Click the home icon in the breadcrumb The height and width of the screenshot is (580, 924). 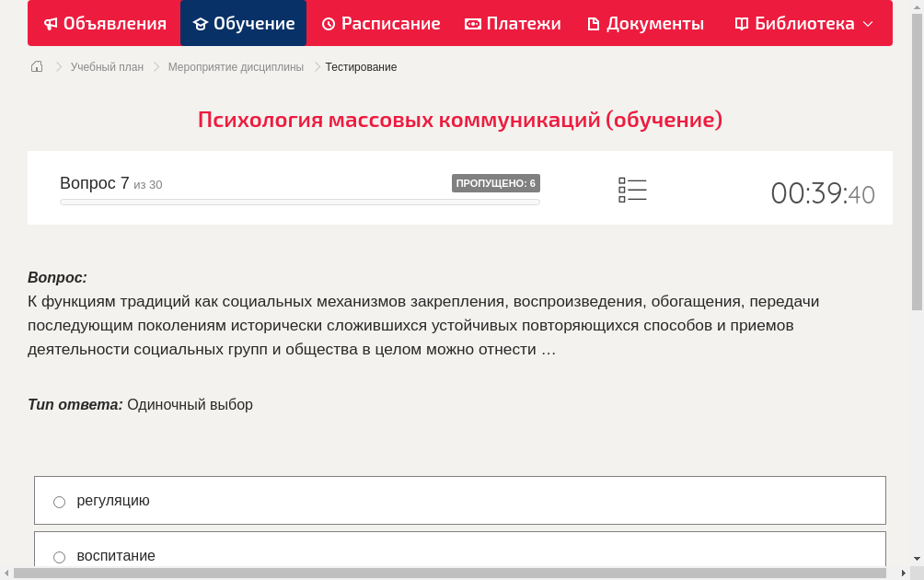36,66
